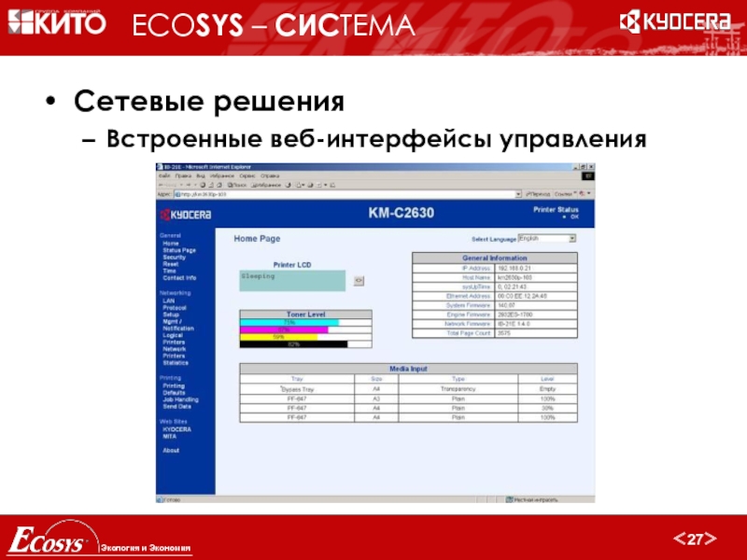The width and height of the screenshot is (747, 560).
Task: Open the Security sidebar link
Action: coord(174,257)
